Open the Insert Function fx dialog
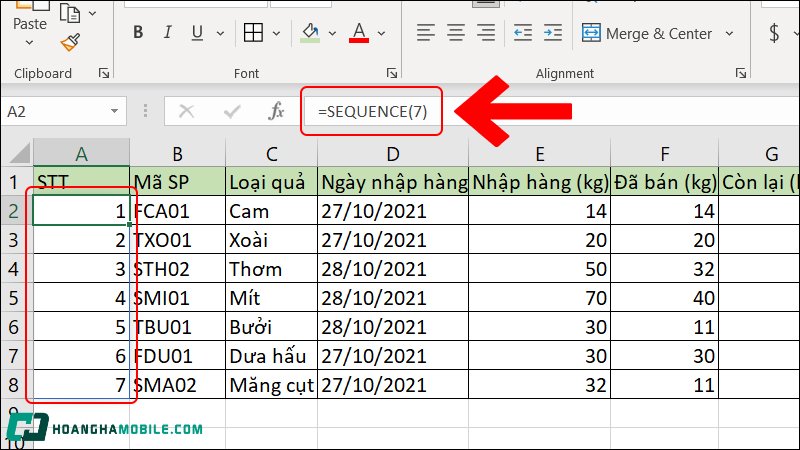 click(276, 111)
